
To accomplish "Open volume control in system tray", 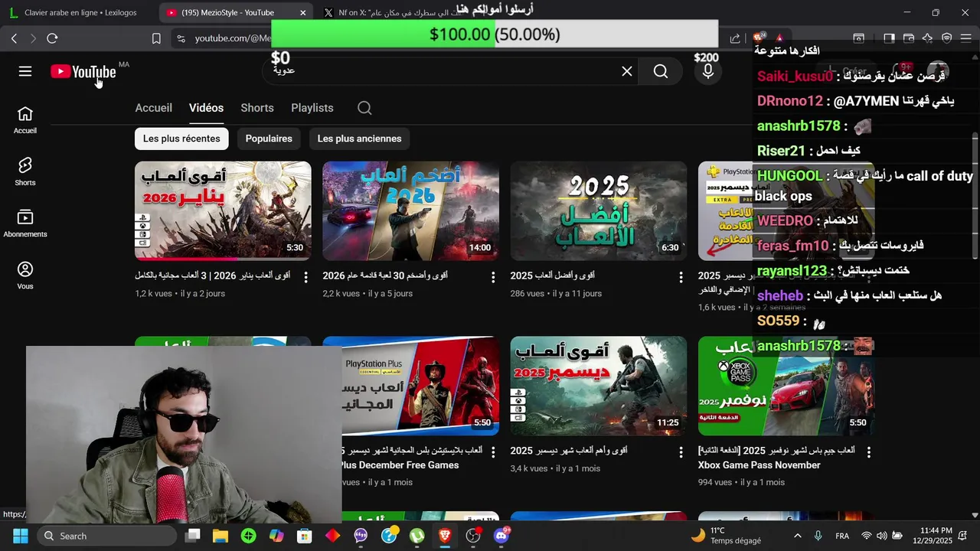I will 882,536.
